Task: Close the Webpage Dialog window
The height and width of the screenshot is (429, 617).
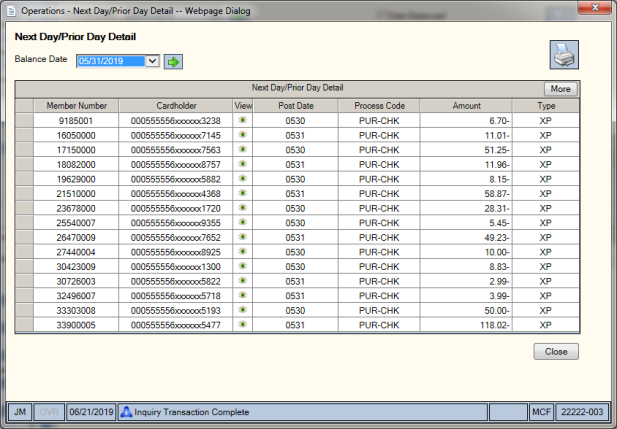Action: (x=595, y=7)
